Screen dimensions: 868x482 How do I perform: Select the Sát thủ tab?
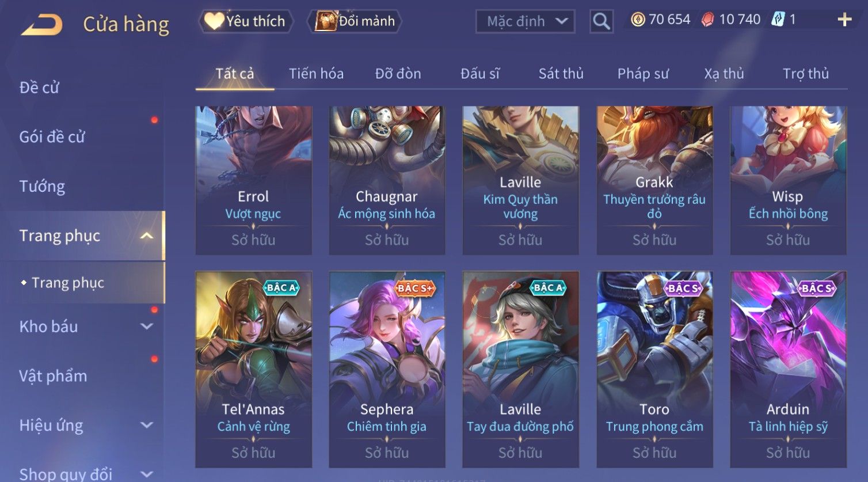561,74
